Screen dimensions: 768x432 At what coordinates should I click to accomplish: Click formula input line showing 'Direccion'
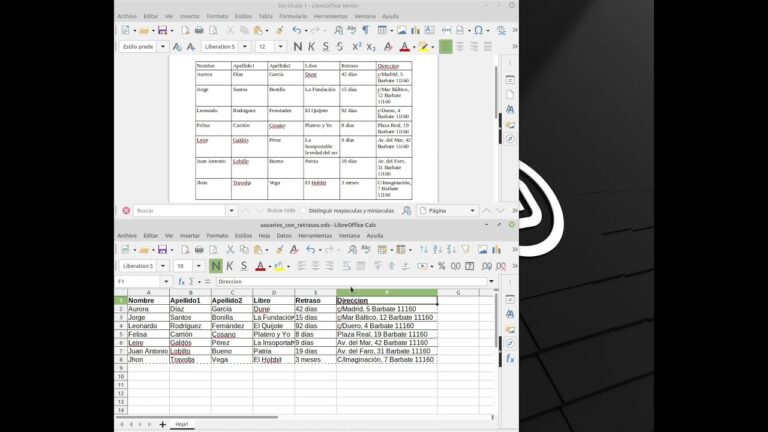(x=352, y=282)
